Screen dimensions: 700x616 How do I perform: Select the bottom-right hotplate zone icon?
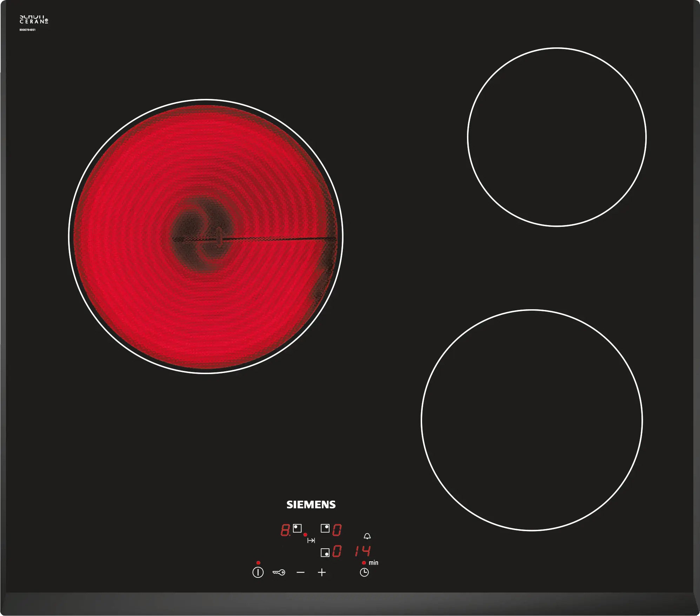pyautogui.click(x=325, y=553)
